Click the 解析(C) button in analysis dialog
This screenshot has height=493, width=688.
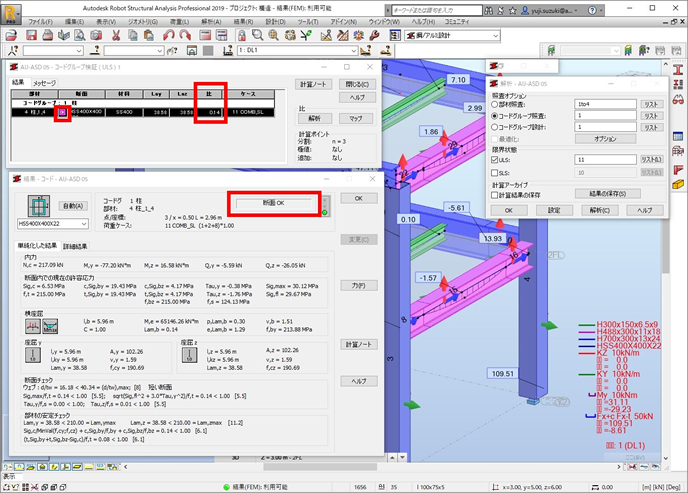[x=599, y=210]
